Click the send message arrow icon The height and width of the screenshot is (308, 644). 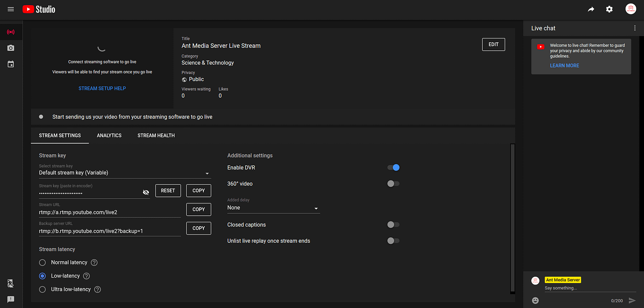[x=632, y=300]
